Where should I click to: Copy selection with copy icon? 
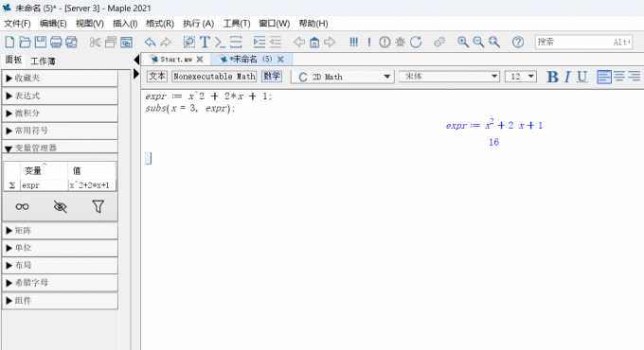point(111,42)
